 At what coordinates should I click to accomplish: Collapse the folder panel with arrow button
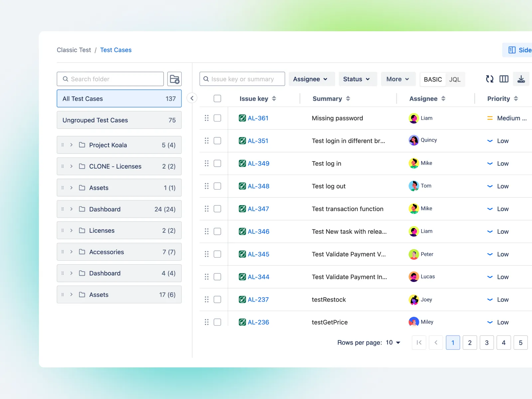192,98
